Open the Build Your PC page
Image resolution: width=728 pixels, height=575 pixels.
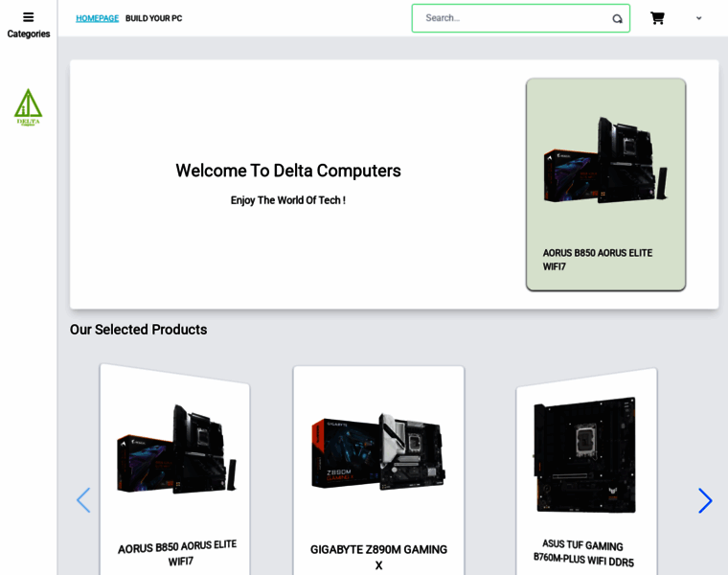tap(153, 18)
